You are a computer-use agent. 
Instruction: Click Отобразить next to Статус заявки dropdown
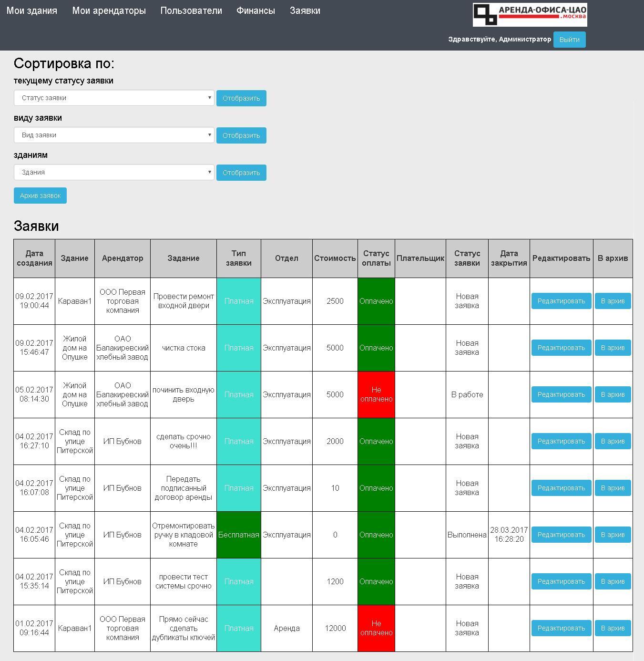pos(241,98)
